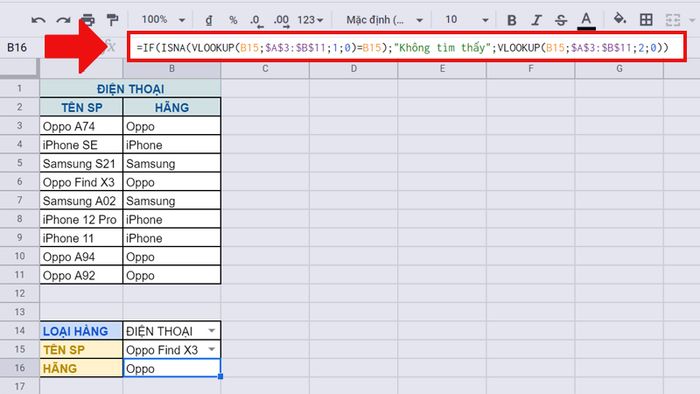The height and width of the screenshot is (394, 700).
Task: Select row 1 header
Action: 20,88
